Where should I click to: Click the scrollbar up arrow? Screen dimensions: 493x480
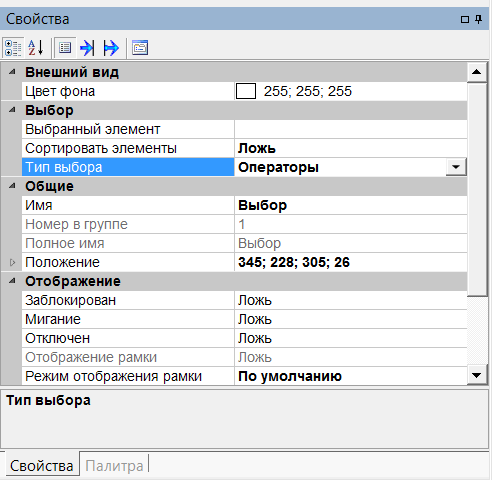[477, 72]
